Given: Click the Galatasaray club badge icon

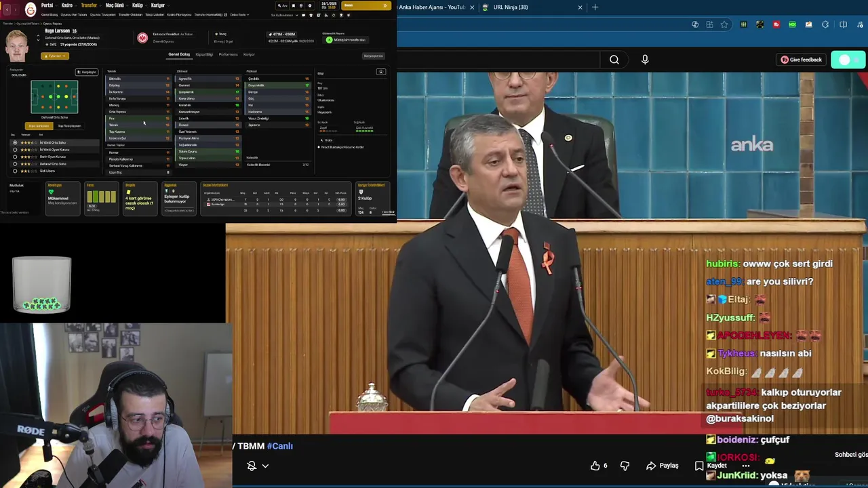Looking at the screenshot, I should point(30,9).
